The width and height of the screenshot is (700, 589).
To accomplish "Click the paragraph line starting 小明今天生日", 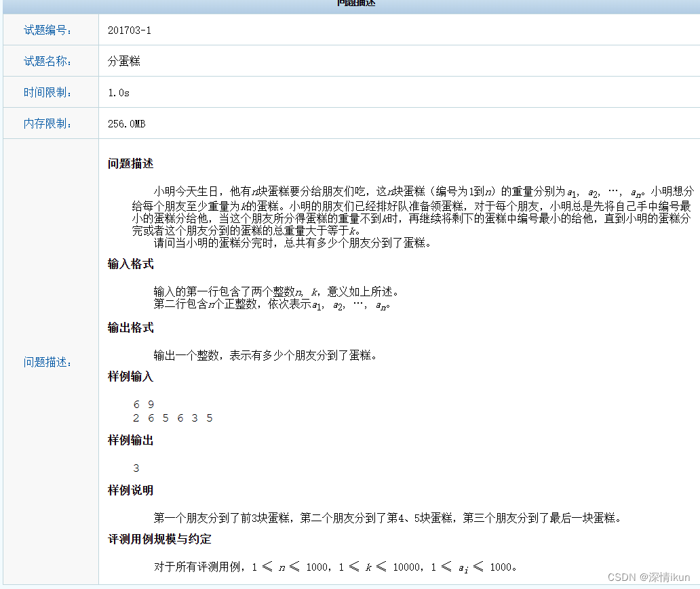I will 424,192.
